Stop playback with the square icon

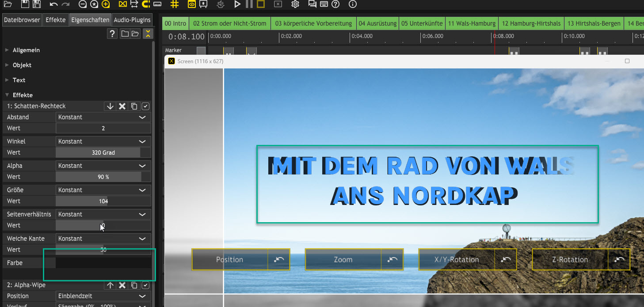pos(261,4)
